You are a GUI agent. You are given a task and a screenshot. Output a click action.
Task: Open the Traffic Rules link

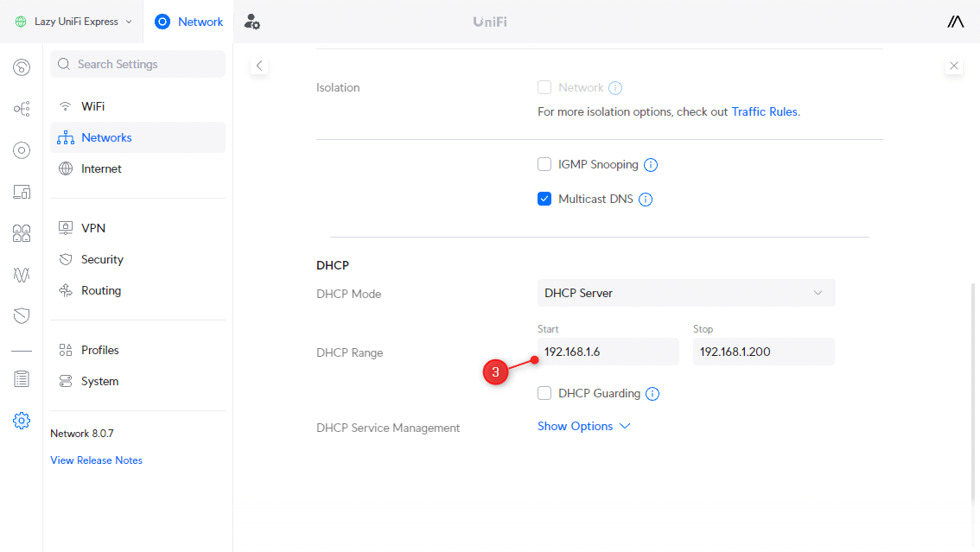tap(764, 111)
